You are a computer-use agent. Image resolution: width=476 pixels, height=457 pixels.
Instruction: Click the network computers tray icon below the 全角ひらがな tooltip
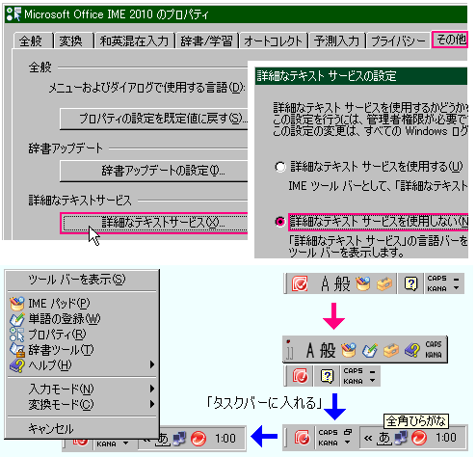click(401, 438)
